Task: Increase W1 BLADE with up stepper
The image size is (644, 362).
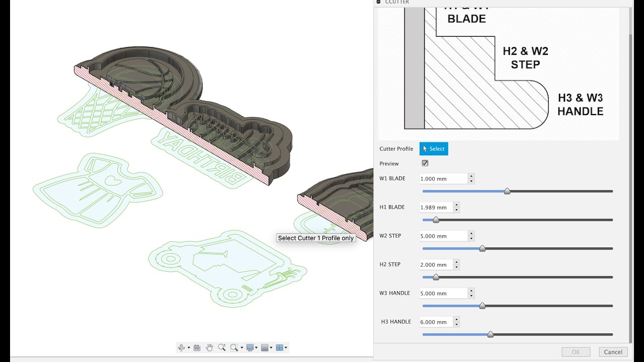Action: pyautogui.click(x=471, y=176)
